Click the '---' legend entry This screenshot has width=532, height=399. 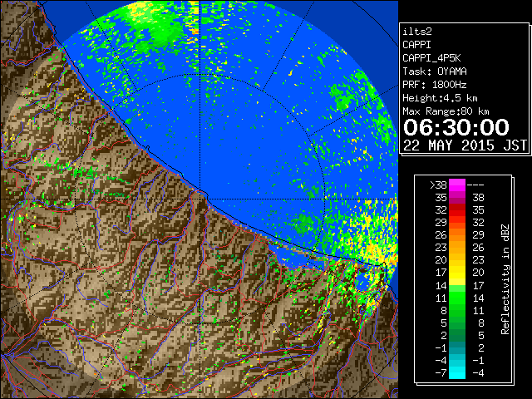[475, 185]
